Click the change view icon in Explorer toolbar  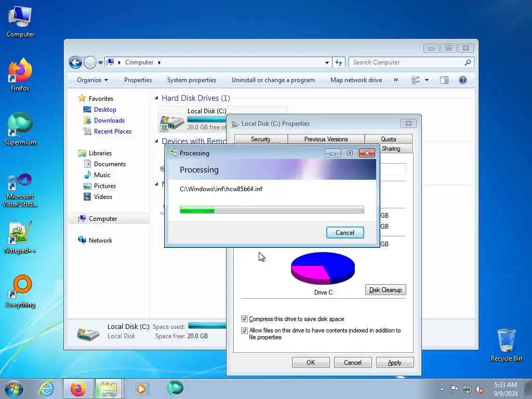point(415,80)
